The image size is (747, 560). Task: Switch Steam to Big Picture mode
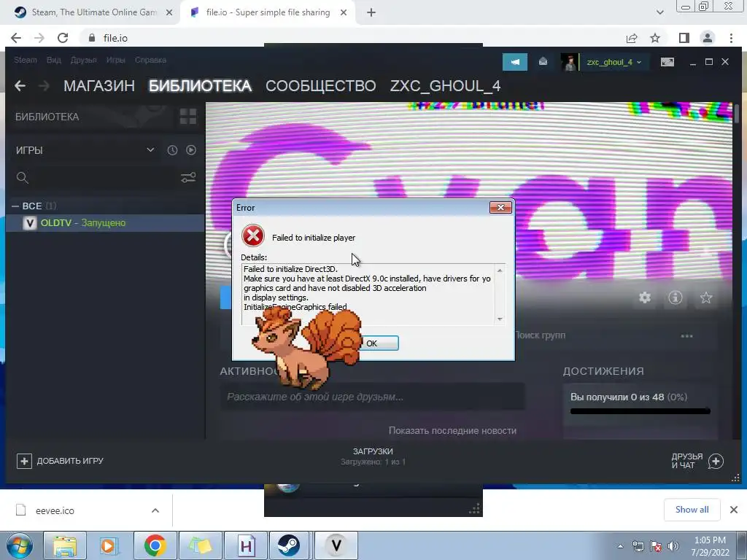tap(667, 62)
